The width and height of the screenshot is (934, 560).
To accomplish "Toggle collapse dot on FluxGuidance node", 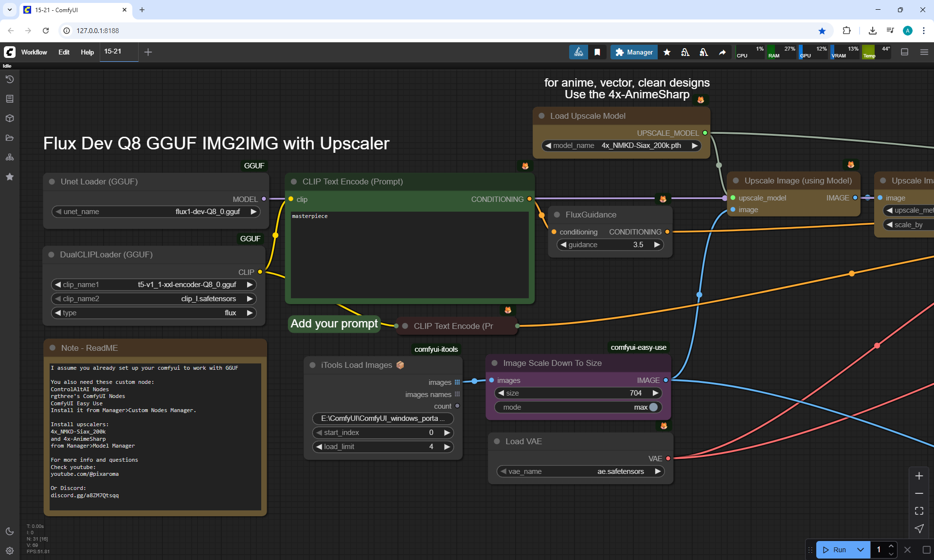I will pyautogui.click(x=557, y=215).
